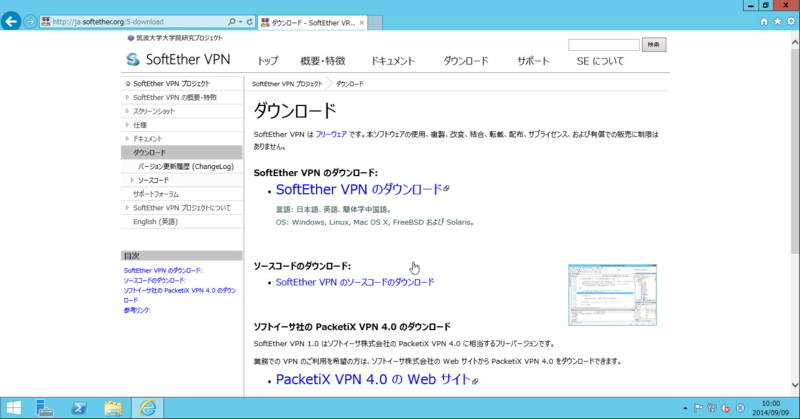Click the 検索 search button
Screen dimensions: 800x419
(x=654, y=45)
